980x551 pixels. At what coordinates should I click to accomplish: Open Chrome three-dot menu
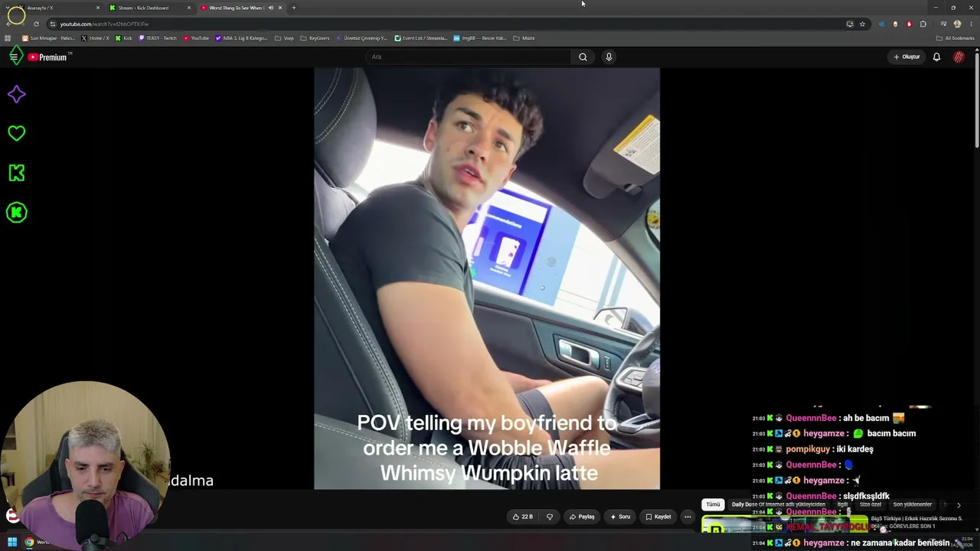pyautogui.click(x=971, y=24)
